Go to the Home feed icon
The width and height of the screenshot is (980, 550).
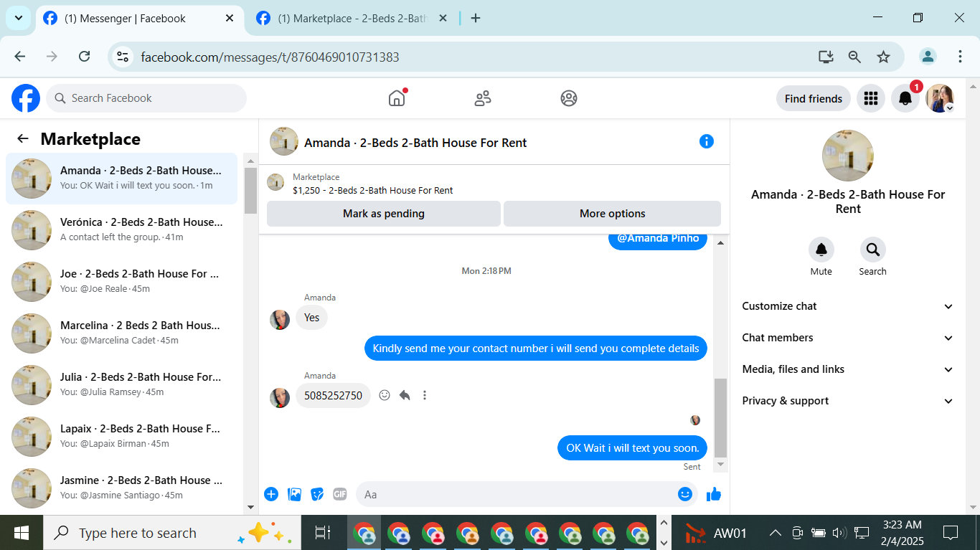(x=397, y=98)
